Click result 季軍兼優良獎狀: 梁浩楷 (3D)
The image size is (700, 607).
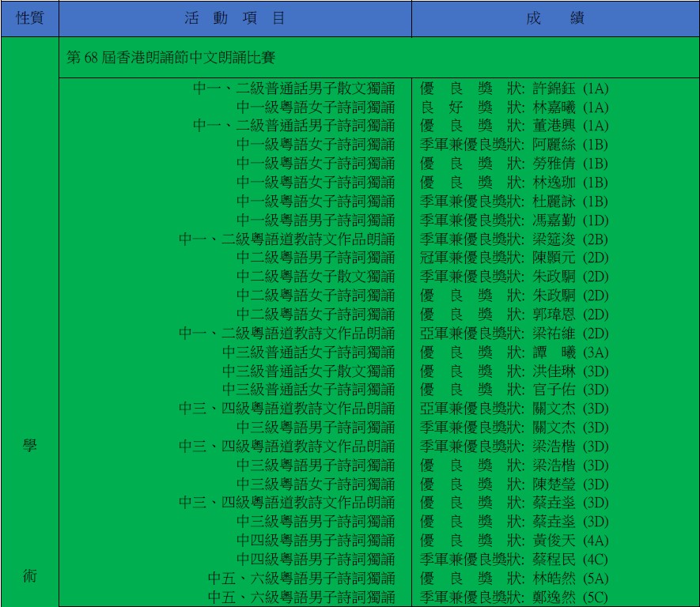pos(514,446)
